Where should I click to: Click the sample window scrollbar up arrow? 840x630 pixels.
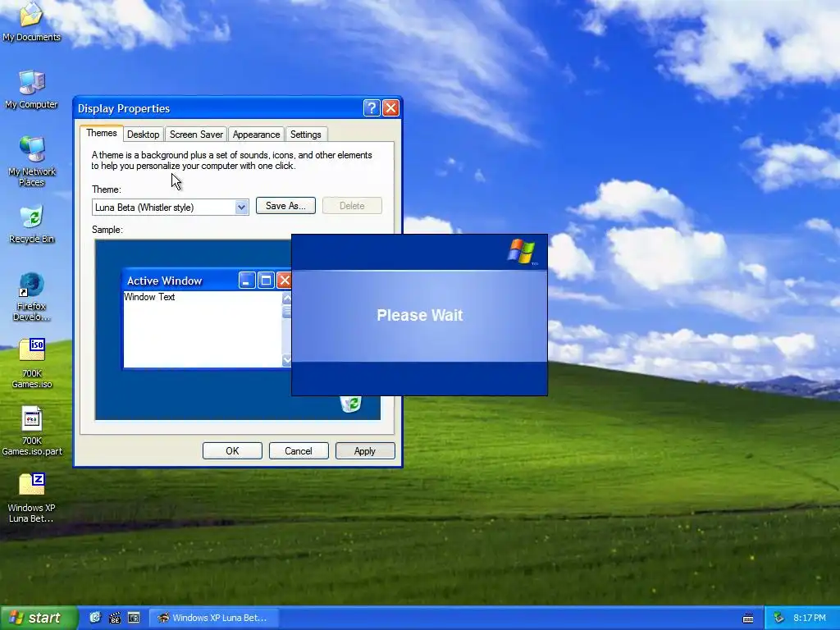[286, 298]
